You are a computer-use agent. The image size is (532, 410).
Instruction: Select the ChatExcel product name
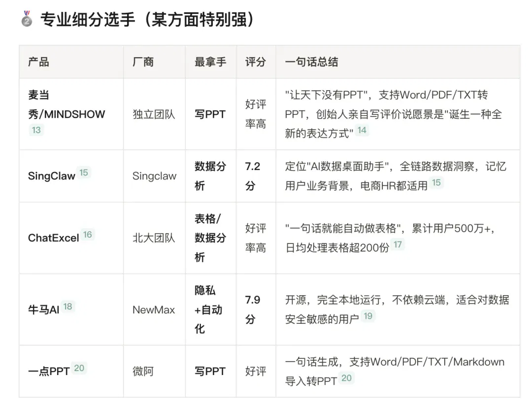coord(53,238)
